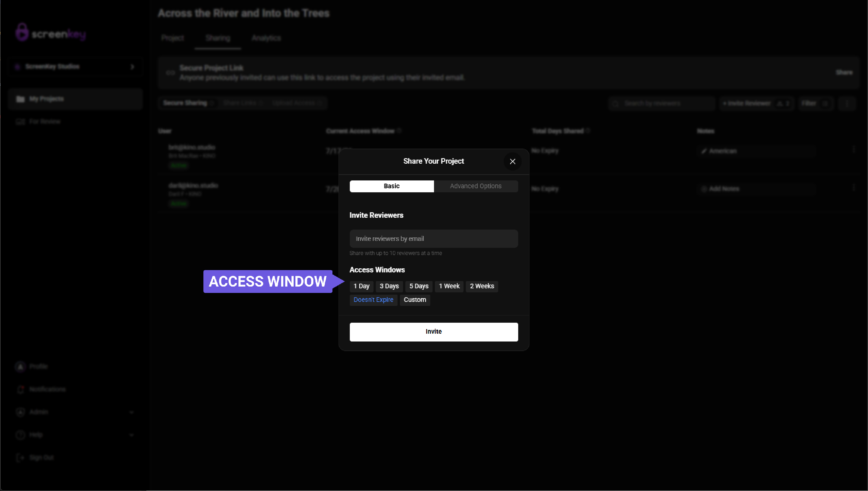Choose the Custom access window
The height and width of the screenshot is (491, 868).
click(x=415, y=300)
